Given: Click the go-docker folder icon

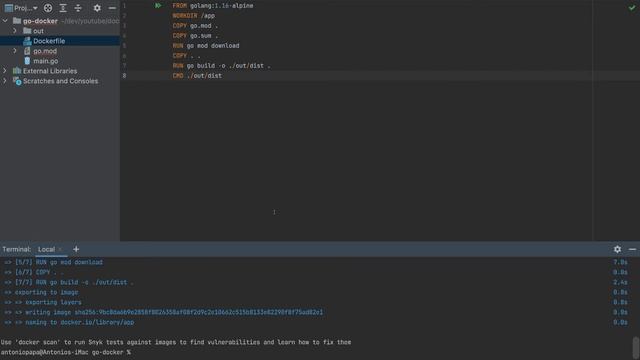Looking at the screenshot, I should 17,20.
